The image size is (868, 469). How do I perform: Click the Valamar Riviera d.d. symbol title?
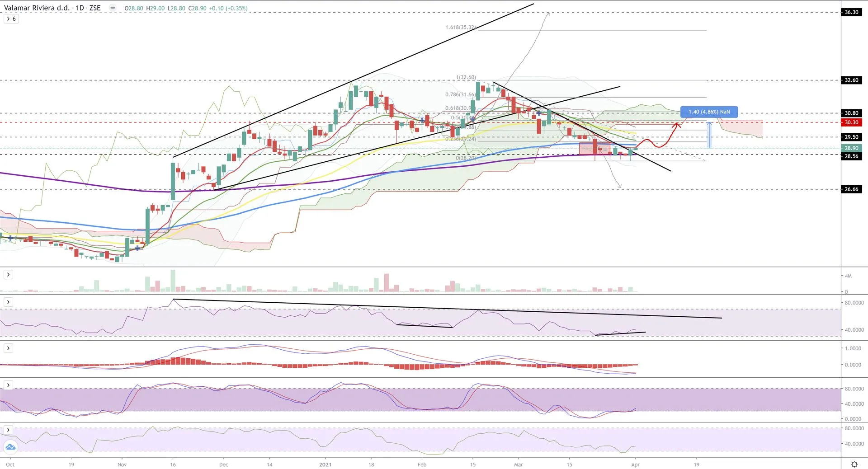pos(36,8)
